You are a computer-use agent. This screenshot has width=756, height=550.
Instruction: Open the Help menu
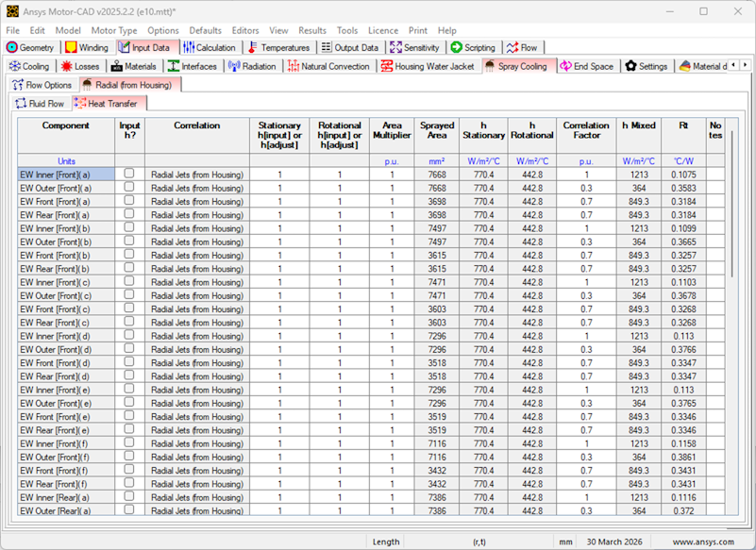pyautogui.click(x=447, y=30)
